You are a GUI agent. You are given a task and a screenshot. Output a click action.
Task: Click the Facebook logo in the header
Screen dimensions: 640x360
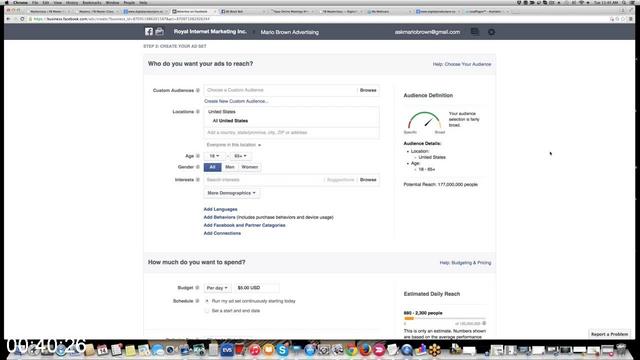(x=149, y=31)
